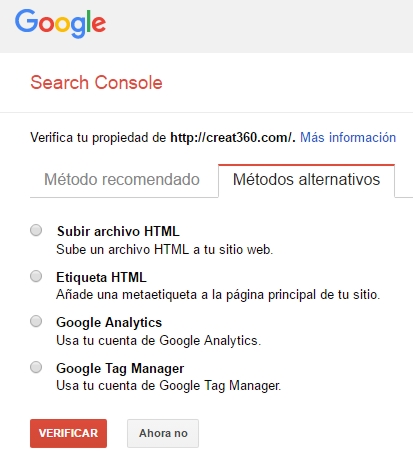Click the bold Subir archivo HTML label
413x463 pixels.
click(x=118, y=231)
